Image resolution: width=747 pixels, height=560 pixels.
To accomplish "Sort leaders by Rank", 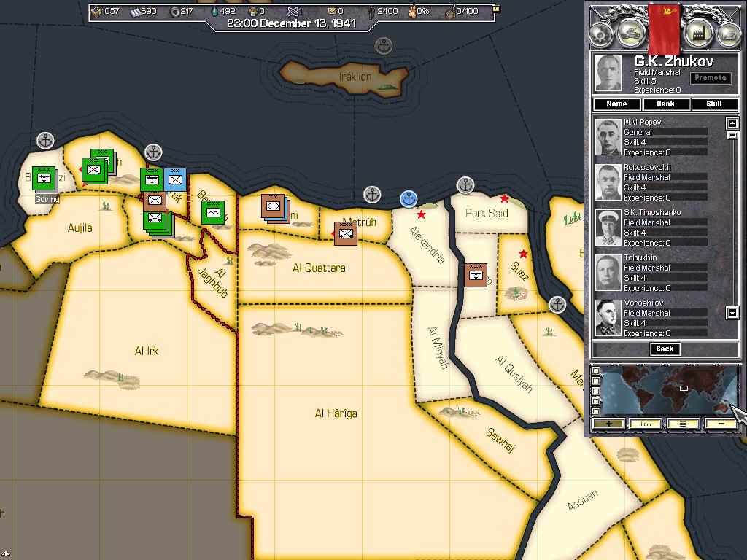I will (665, 104).
